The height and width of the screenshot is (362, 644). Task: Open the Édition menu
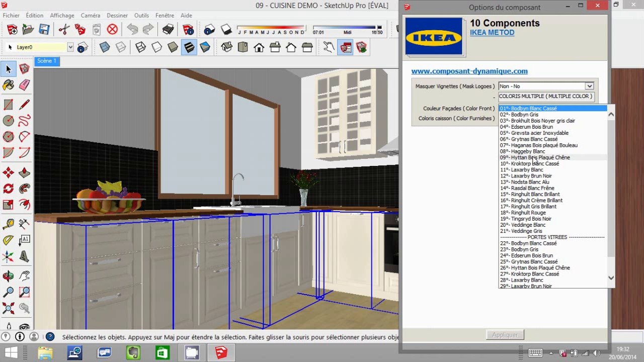point(35,16)
